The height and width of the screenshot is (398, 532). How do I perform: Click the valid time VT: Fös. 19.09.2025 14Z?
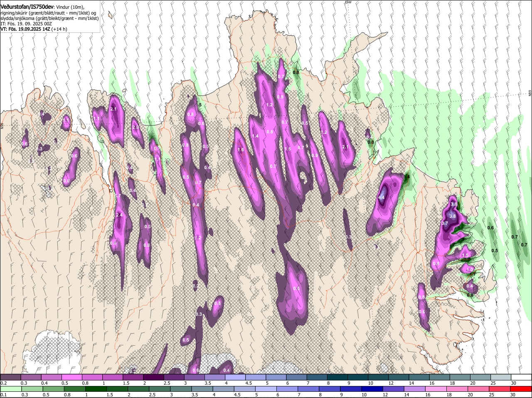click(x=25, y=29)
